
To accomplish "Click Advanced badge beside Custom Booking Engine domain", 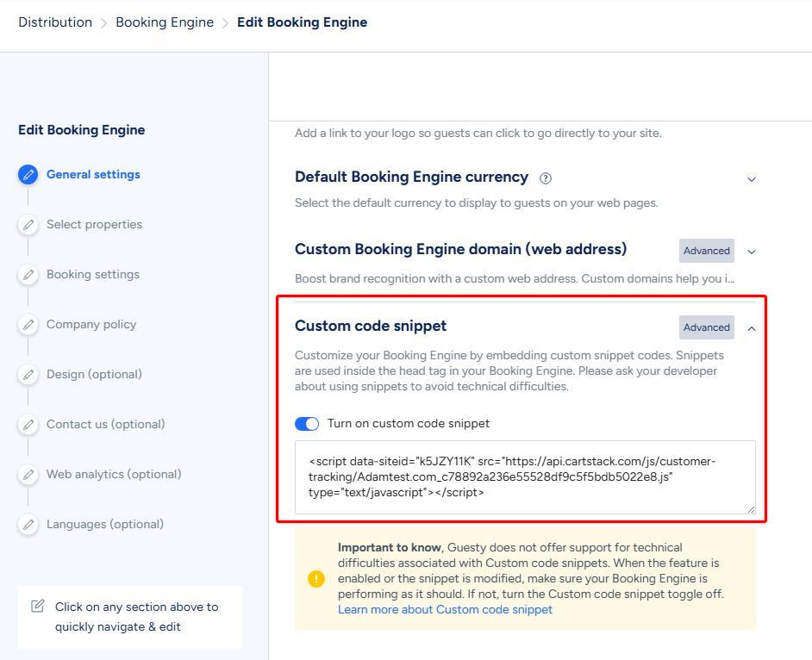I will [706, 251].
